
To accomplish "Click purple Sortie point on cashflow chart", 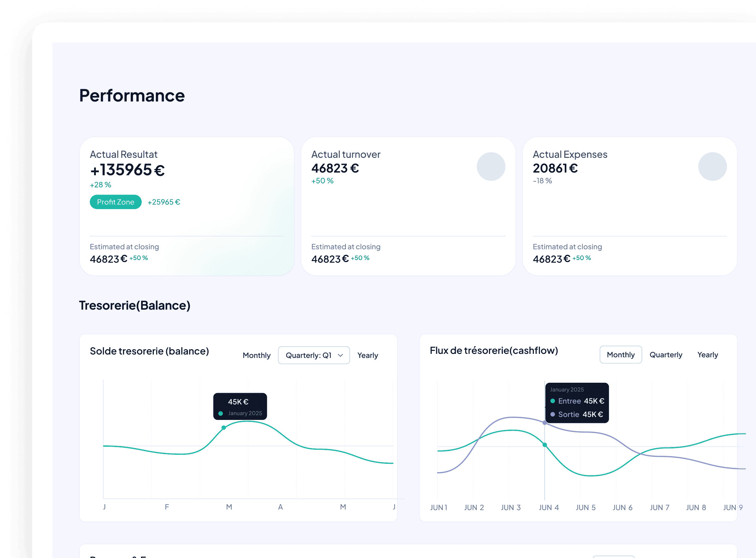I will coord(544,423).
